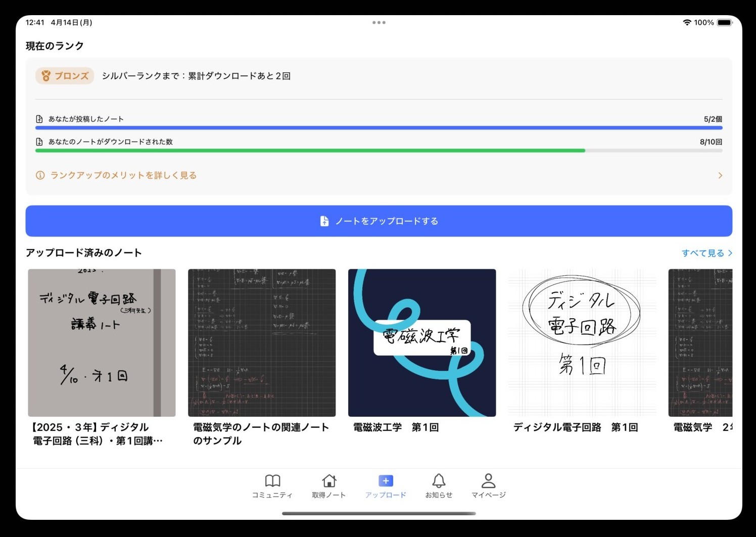Tap the three-dot multitasking control at top
The width and height of the screenshot is (756, 537).
pyautogui.click(x=379, y=23)
